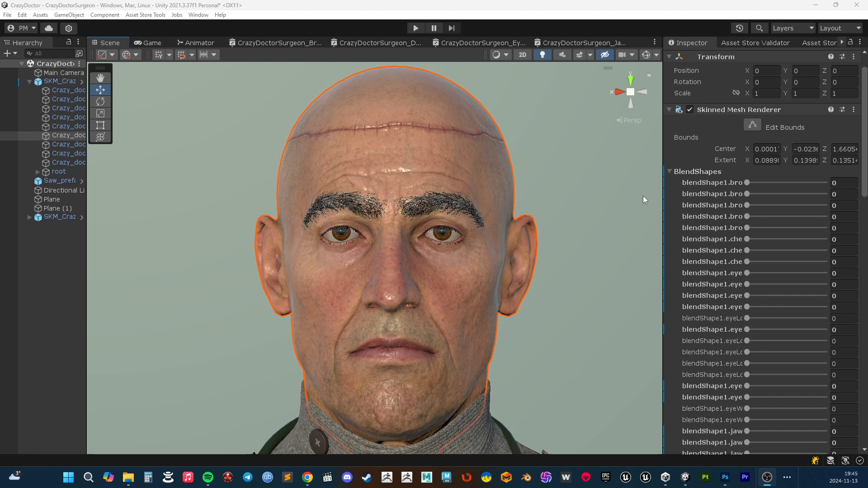Switch to the Game tab
The width and height of the screenshot is (868, 488).
(x=148, y=42)
